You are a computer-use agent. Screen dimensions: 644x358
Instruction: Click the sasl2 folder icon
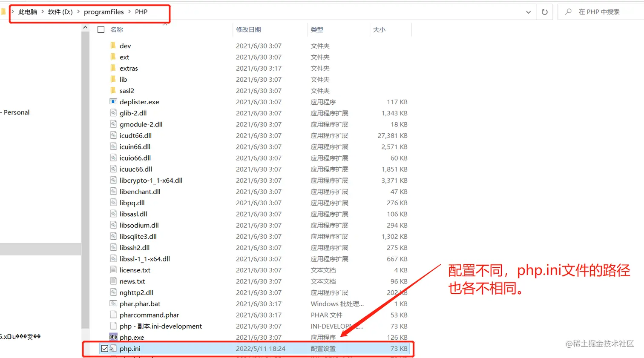(x=113, y=90)
